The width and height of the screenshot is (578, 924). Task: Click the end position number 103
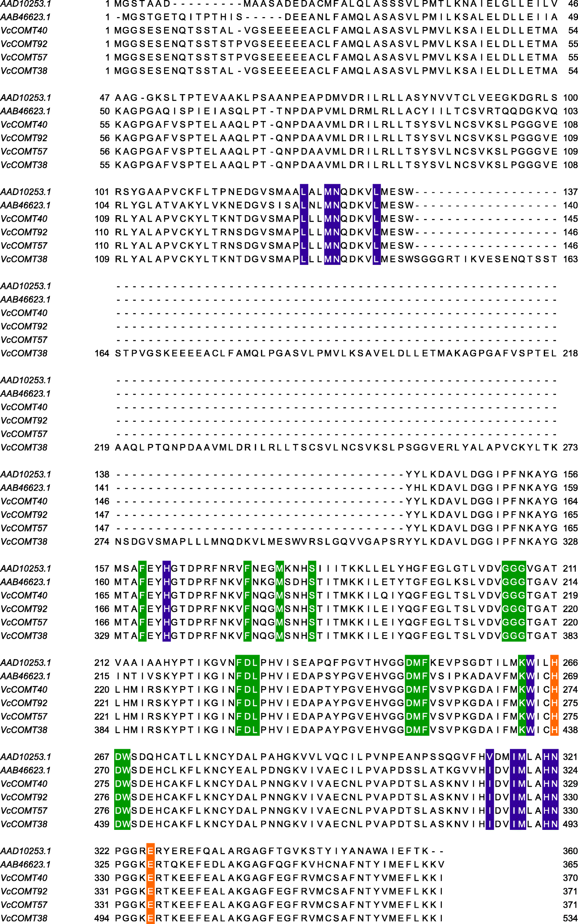click(x=570, y=111)
